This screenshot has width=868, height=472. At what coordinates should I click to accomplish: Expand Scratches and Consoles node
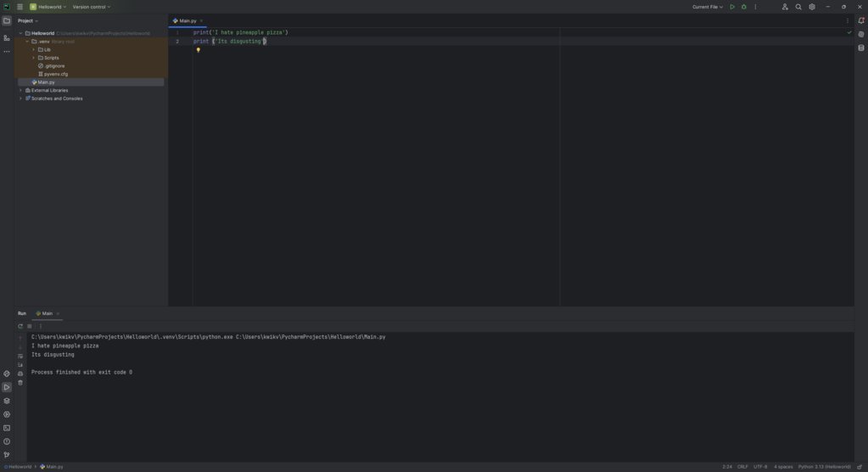tap(21, 98)
